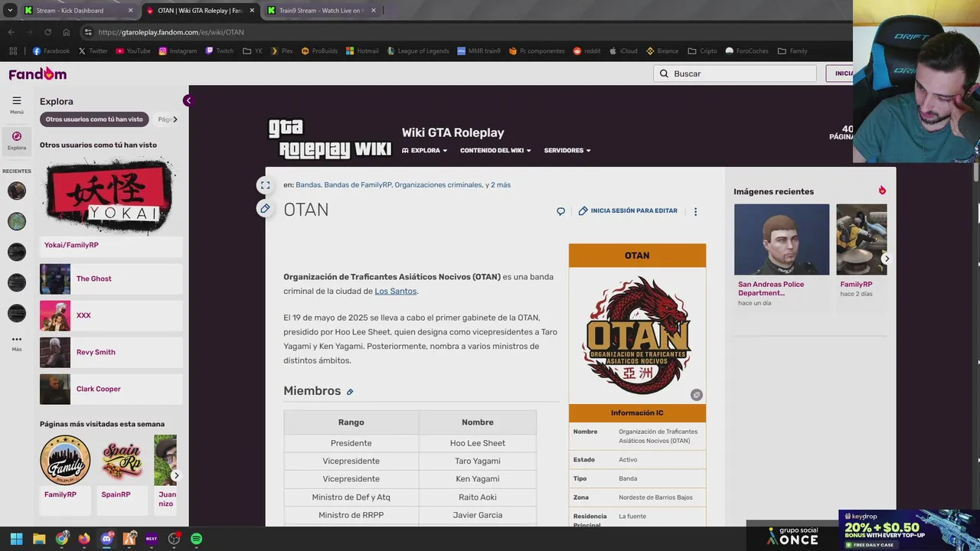Click the Fandom logo
980x551 pixels.
(38, 73)
